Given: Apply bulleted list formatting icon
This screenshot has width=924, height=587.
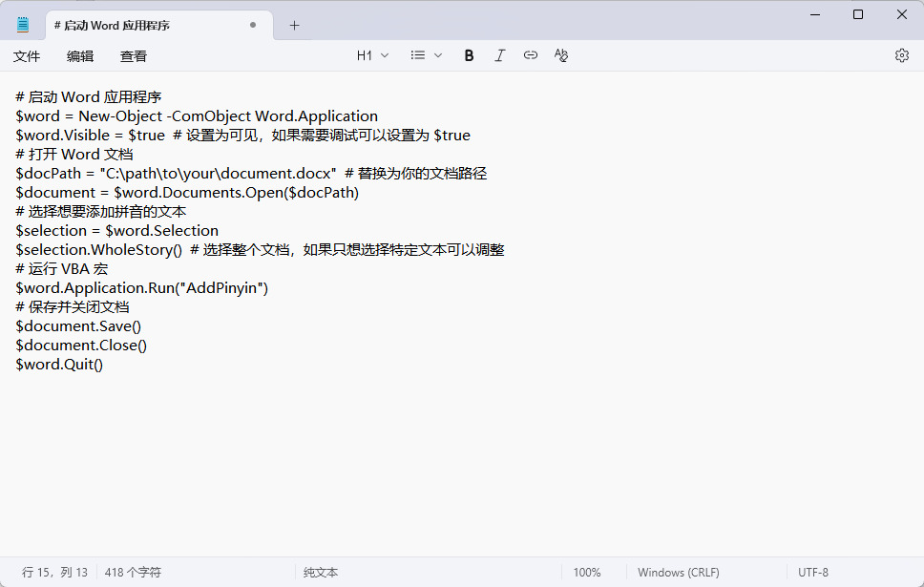Looking at the screenshot, I should [418, 55].
